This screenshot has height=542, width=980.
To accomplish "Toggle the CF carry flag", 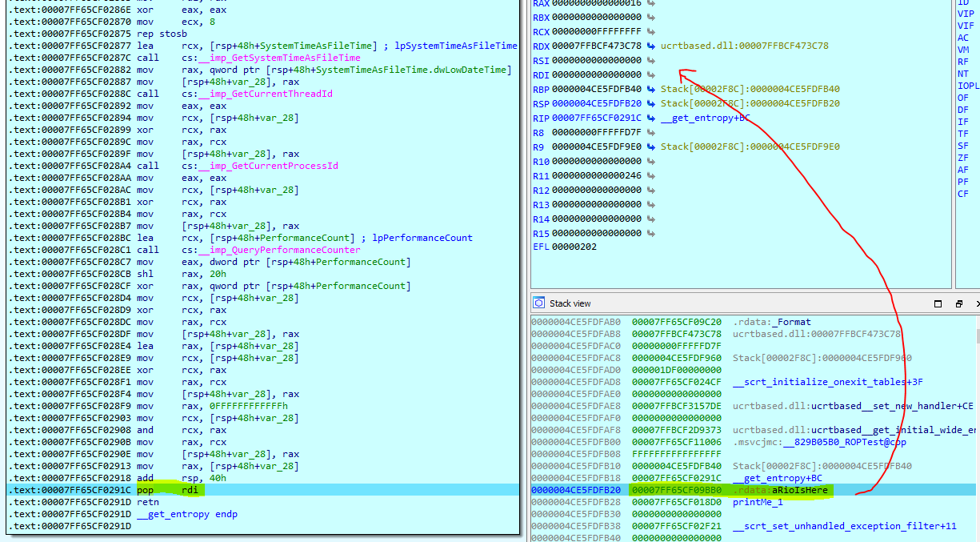I will [x=962, y=194].
